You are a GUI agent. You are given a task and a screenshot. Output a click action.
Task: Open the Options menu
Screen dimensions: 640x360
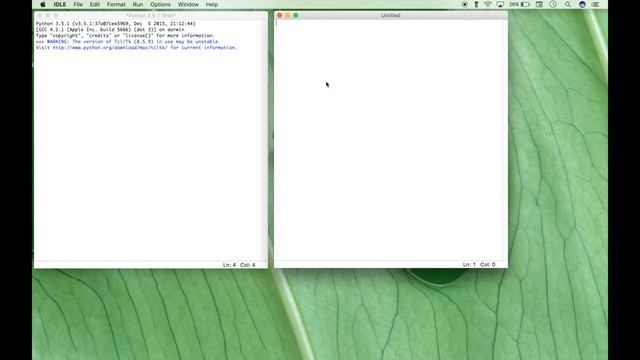point(160,4)
